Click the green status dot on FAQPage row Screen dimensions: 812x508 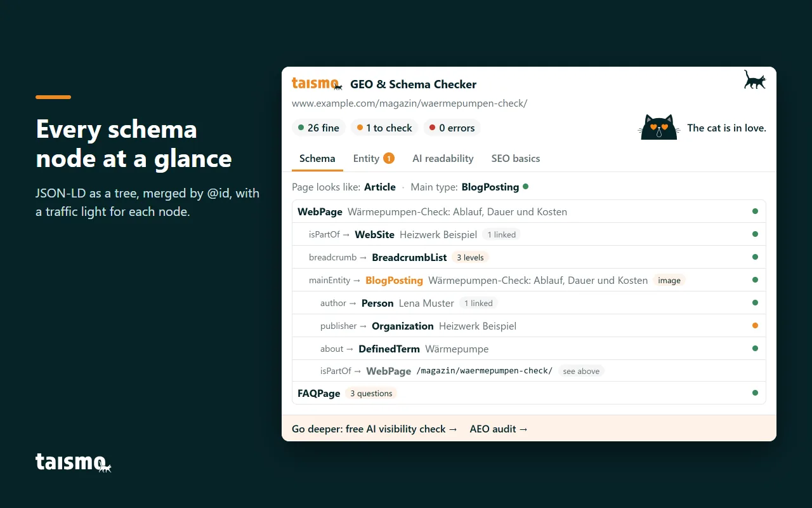[x=755, y=393]
